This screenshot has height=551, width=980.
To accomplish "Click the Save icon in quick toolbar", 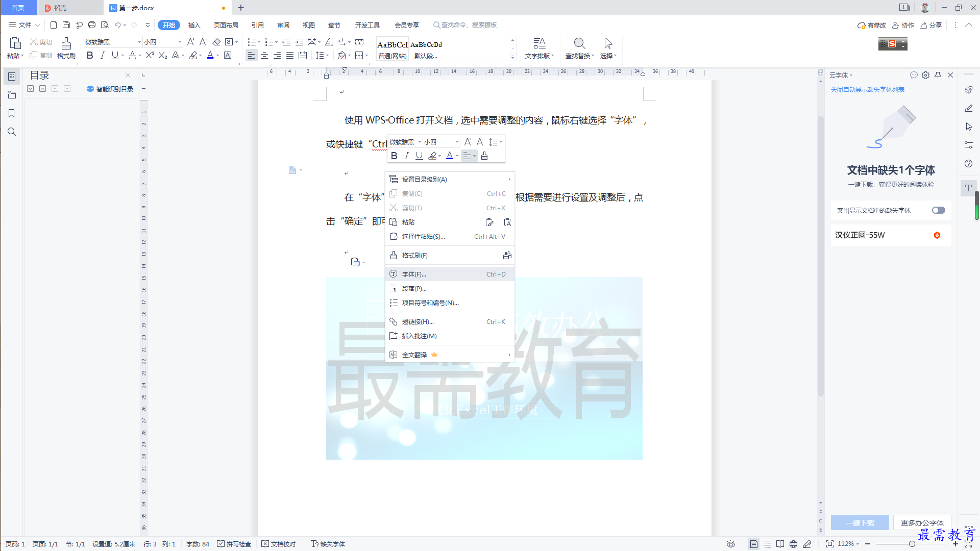I will [x=66, y=24].
